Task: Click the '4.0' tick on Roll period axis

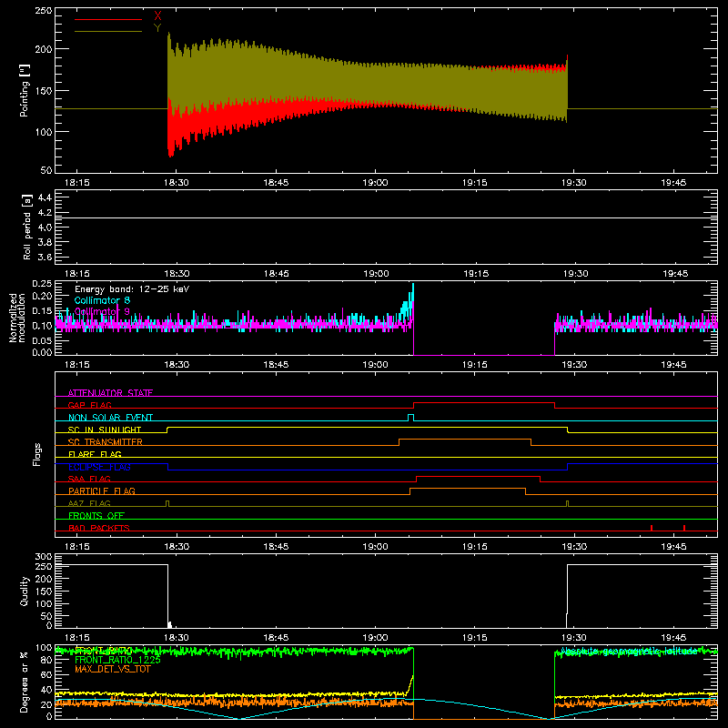Action: click(45, 227)
